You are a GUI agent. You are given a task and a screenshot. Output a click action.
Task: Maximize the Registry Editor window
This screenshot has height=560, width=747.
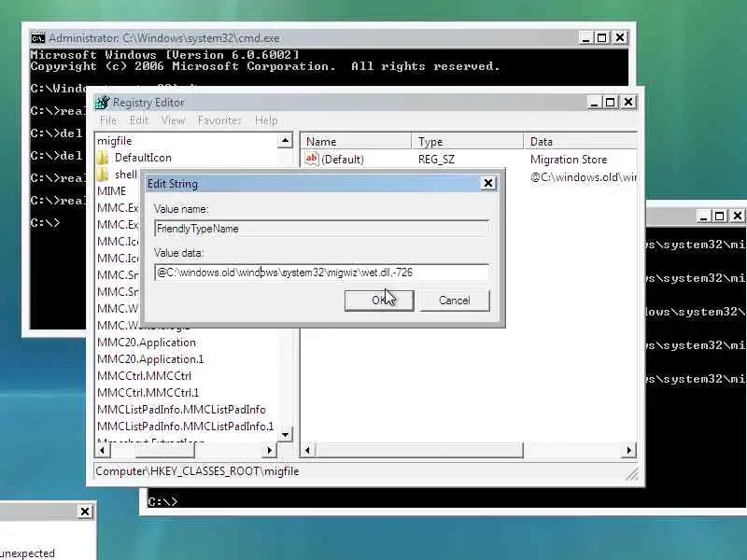(611, 103)
